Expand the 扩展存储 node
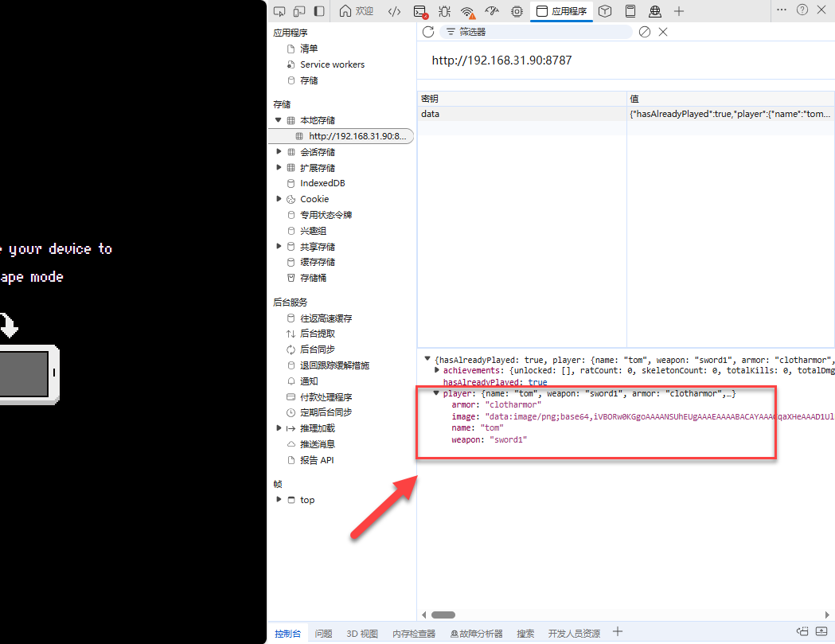835x644 pixels. coord(279,168)
